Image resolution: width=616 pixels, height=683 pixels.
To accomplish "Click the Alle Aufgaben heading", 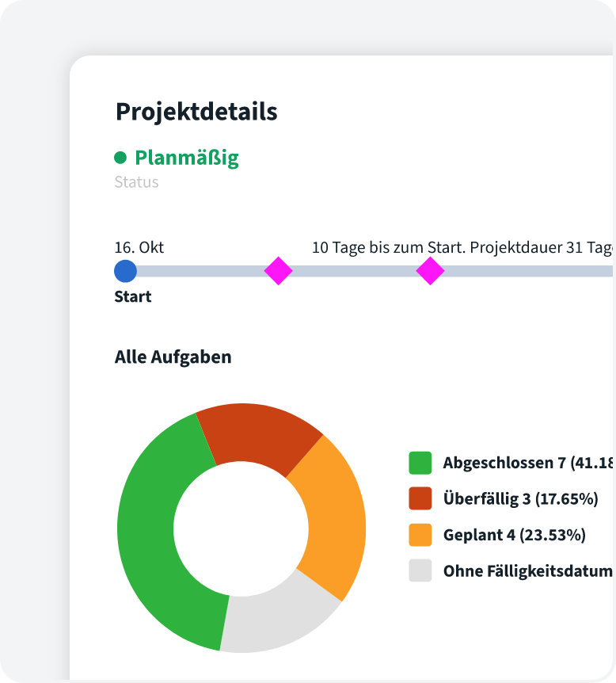I will tap(173, 357).
